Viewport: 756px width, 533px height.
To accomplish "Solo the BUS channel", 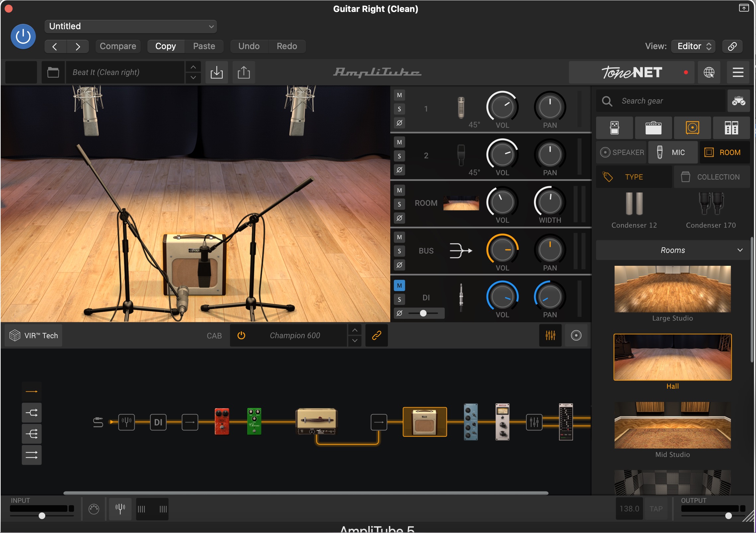I will pyautogui.click(x=400, y=251).
